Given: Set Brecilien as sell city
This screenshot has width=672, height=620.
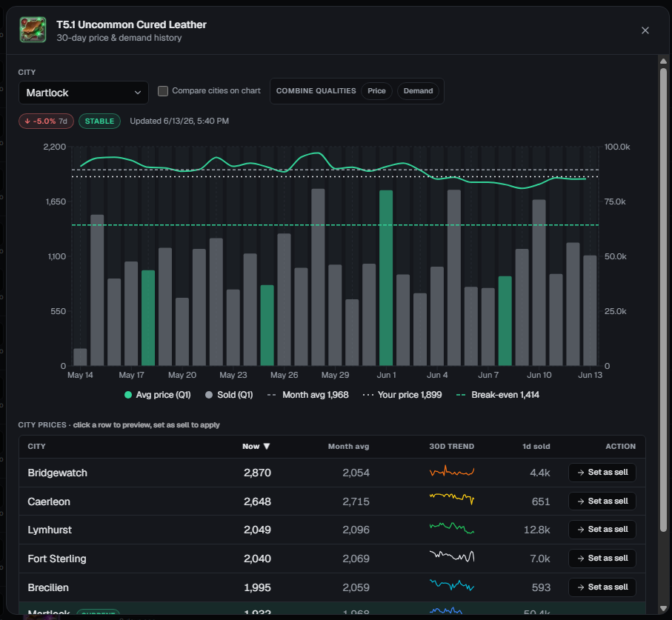Looking at the screenshot, I should coord(602,587).
